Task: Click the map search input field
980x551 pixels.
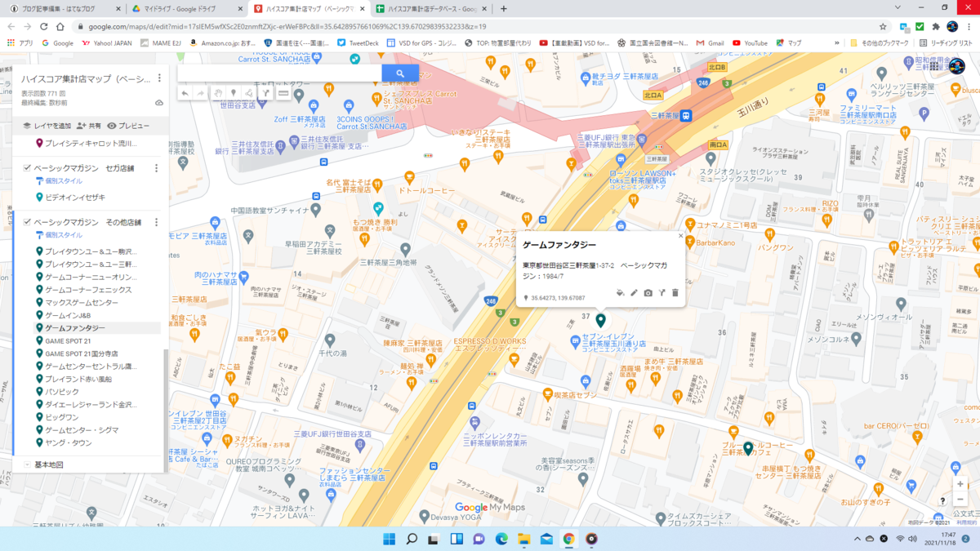Action: tap(279, 73)
